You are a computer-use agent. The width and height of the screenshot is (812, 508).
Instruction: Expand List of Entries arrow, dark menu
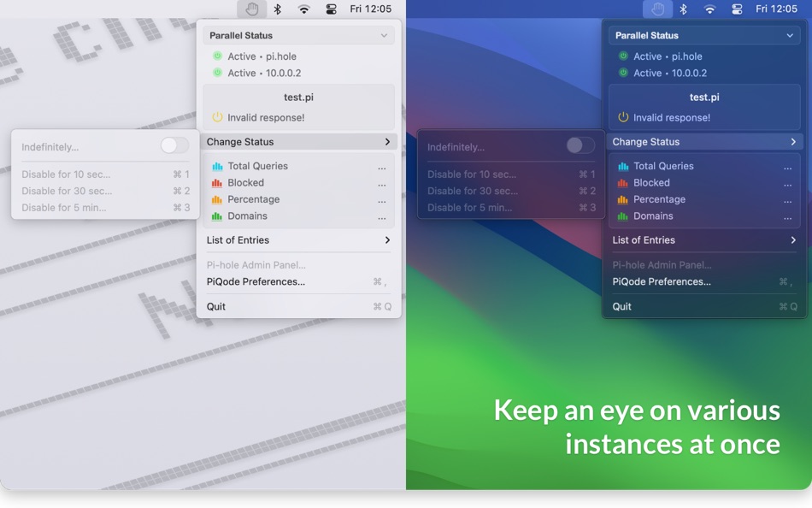pos(793,240)
